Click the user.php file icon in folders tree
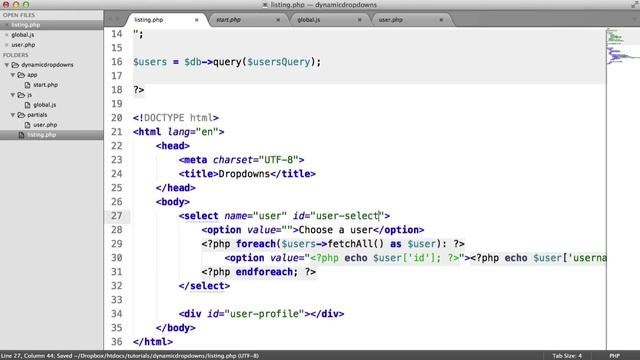This screenshot has height=360, width=640. tap(27, 125)
